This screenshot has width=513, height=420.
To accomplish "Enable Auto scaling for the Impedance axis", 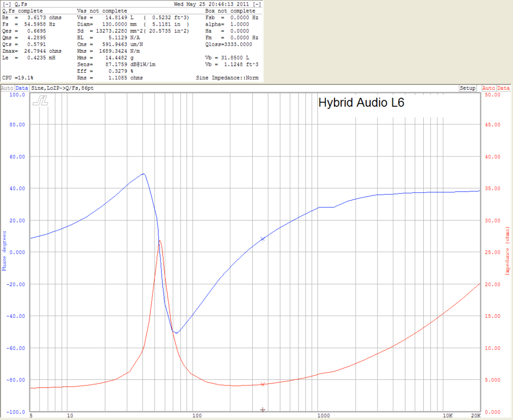I will 489,88.
